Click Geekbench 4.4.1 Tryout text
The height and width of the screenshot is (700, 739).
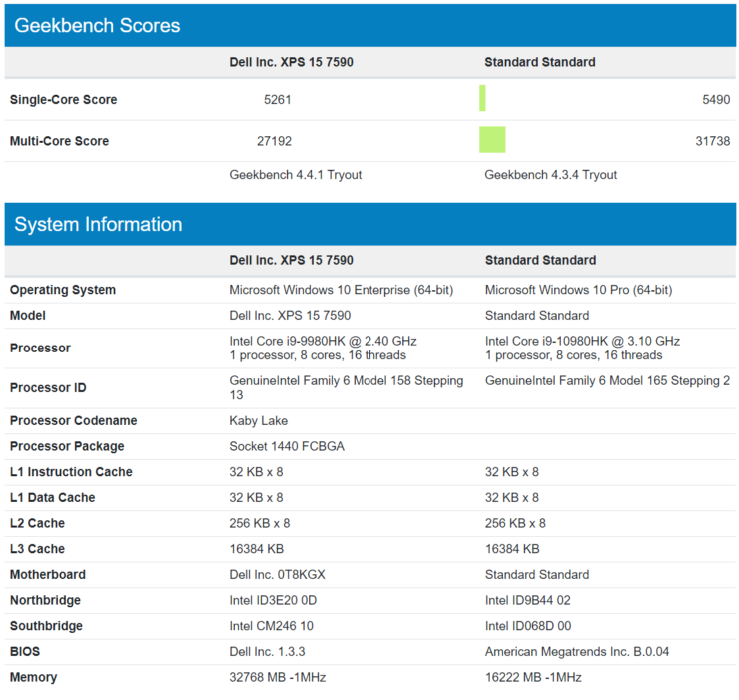(x=295, y=175)
